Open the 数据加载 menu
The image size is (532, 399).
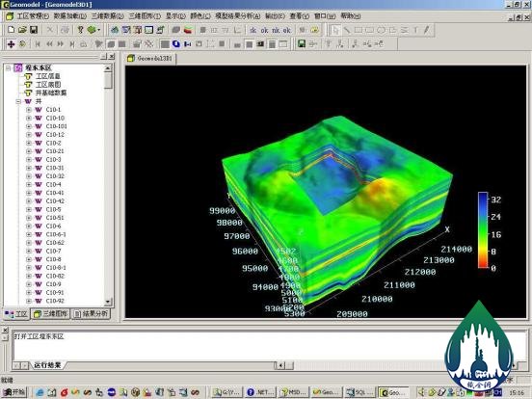tap(70, 16)
